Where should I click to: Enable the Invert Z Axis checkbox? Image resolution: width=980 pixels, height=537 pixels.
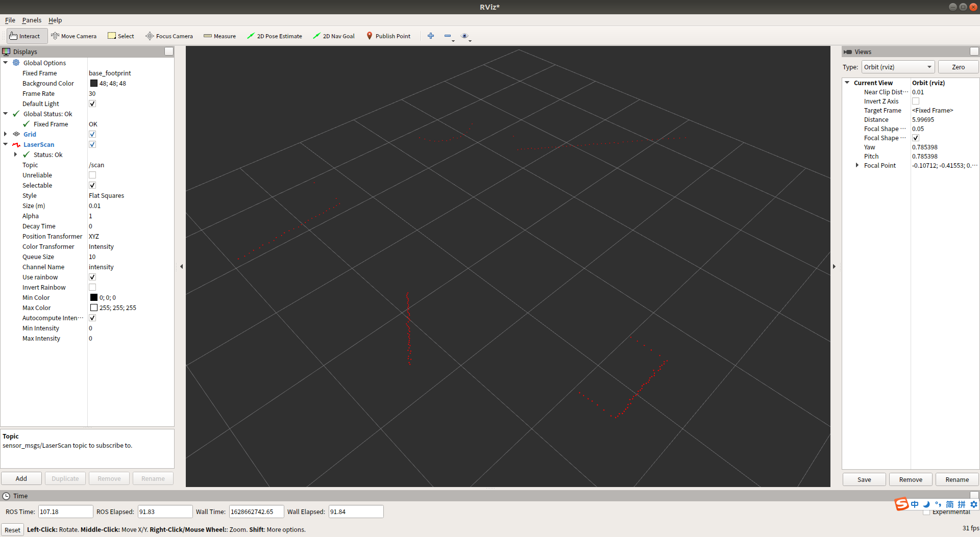pyautogui.click(x=916, y=101)
